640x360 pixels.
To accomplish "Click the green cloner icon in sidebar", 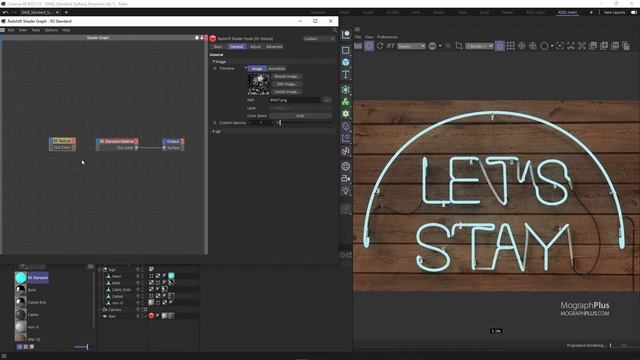I will click(345, 102).
